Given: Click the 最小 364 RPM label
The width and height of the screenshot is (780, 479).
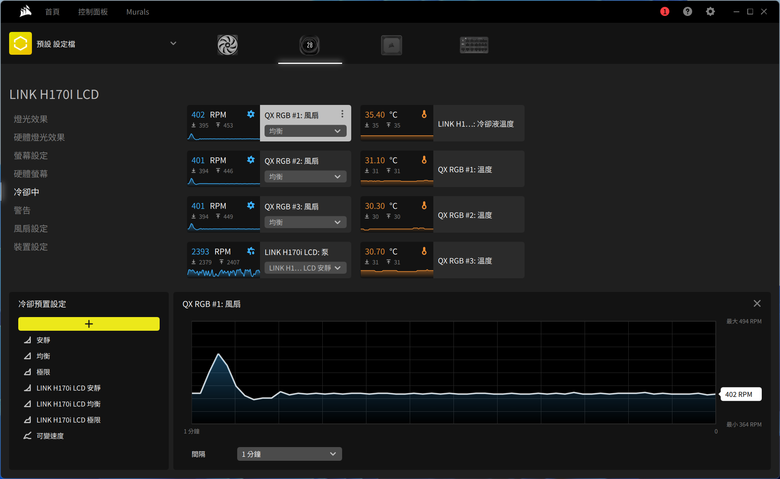Looking at the screenshot, I should pos(744,424).
